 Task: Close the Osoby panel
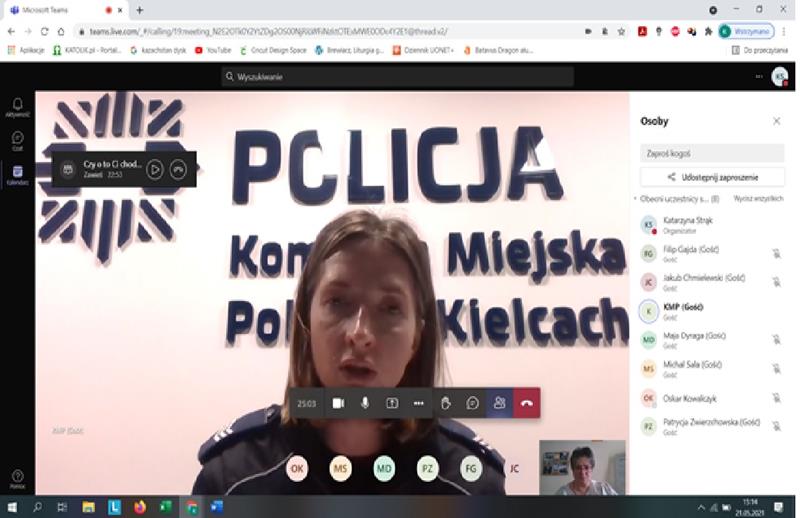click(x=777, y=121)
